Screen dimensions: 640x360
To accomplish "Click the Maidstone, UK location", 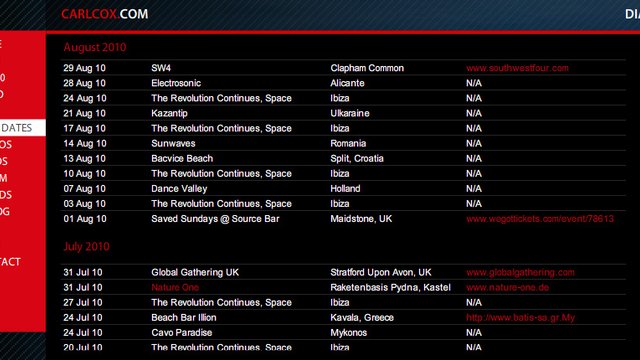I will pos(361,219).
